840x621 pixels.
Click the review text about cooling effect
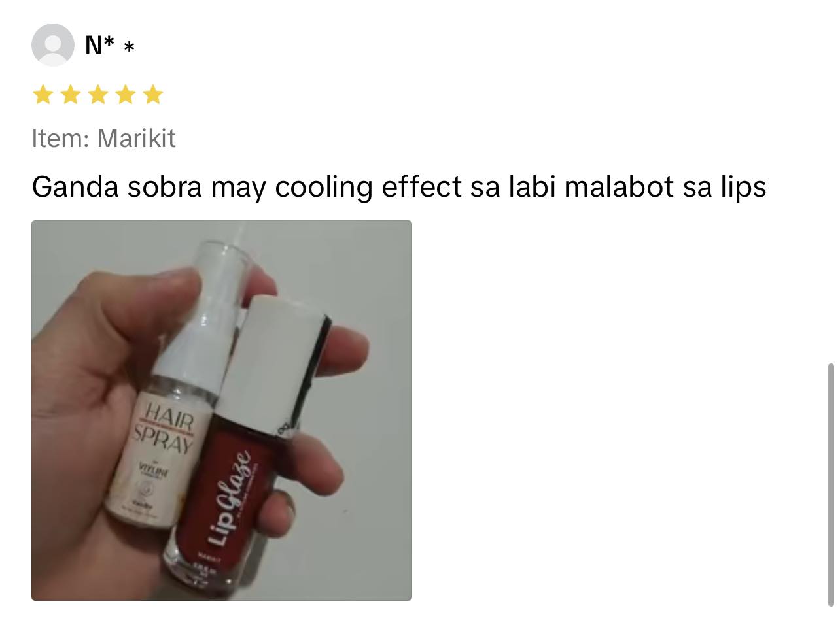(x=399, y=187)
